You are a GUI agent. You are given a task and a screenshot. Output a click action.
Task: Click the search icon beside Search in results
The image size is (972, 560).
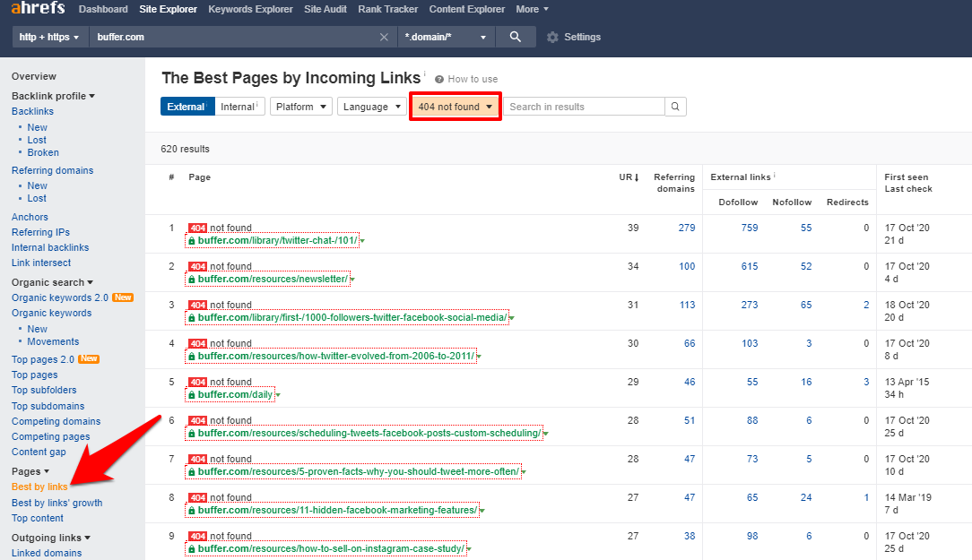click(676, 107)
